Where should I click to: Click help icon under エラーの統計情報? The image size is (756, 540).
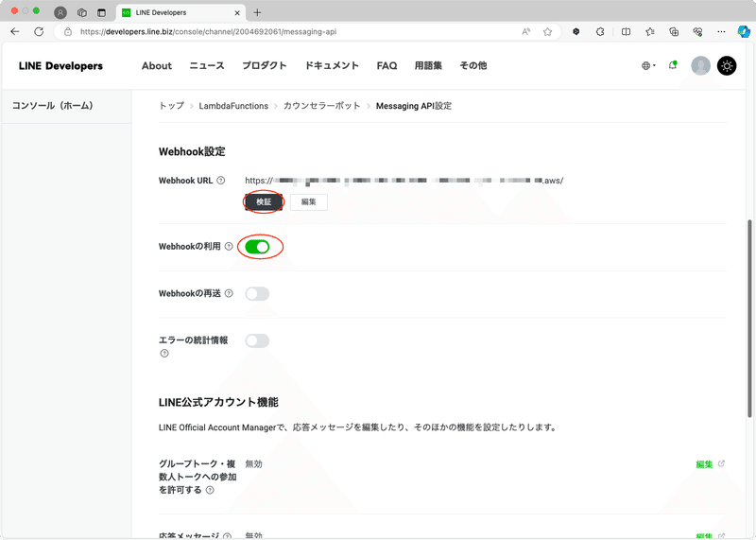[164, 354]
